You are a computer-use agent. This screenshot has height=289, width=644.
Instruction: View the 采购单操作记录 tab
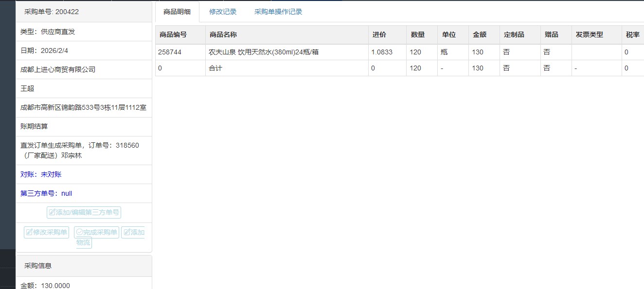coord(278,12)
